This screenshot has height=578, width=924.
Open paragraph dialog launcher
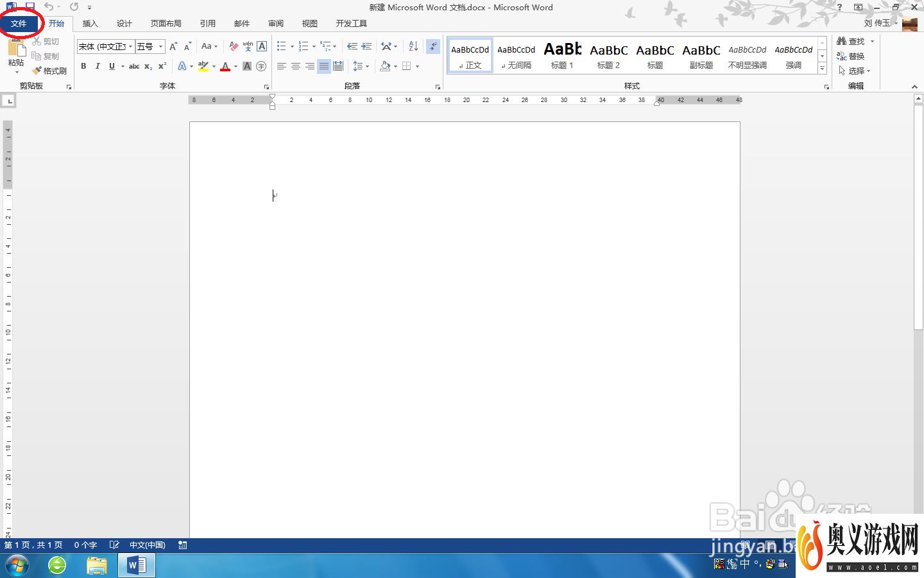438,87
